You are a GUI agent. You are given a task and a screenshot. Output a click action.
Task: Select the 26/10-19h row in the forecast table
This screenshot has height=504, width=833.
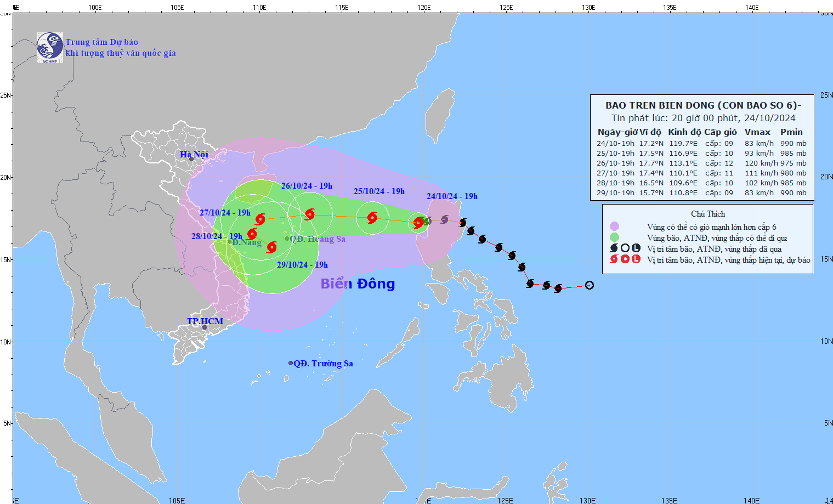[701, 163]
